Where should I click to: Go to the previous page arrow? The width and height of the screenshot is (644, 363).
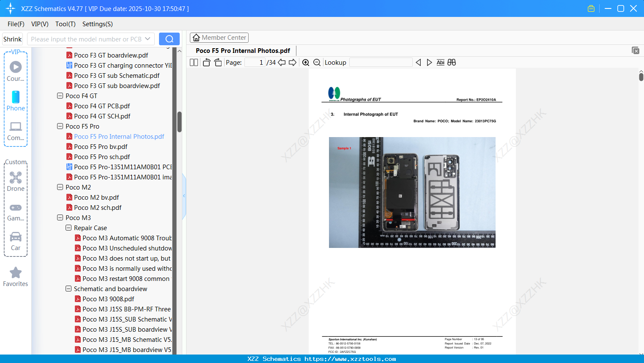coord(282,63)
